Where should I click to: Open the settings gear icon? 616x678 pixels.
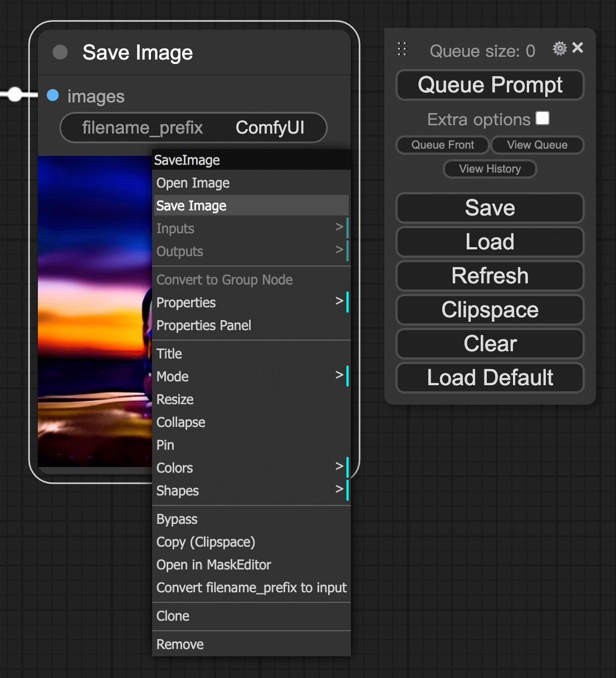point(559,49)
